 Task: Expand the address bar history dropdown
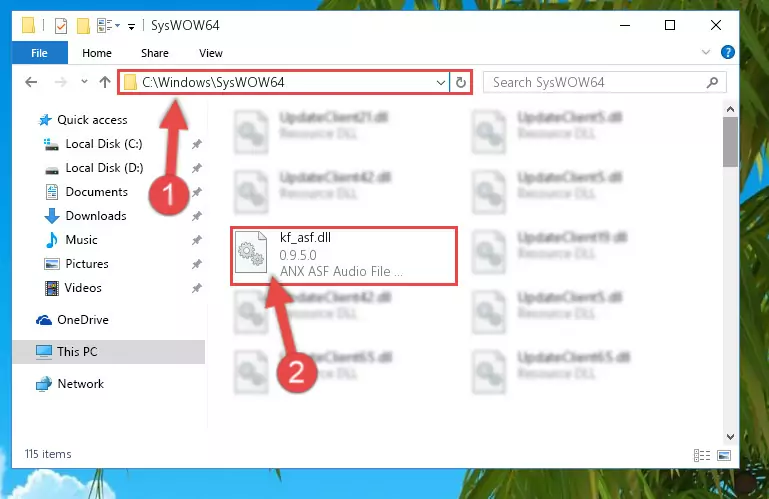coord(440,82)
